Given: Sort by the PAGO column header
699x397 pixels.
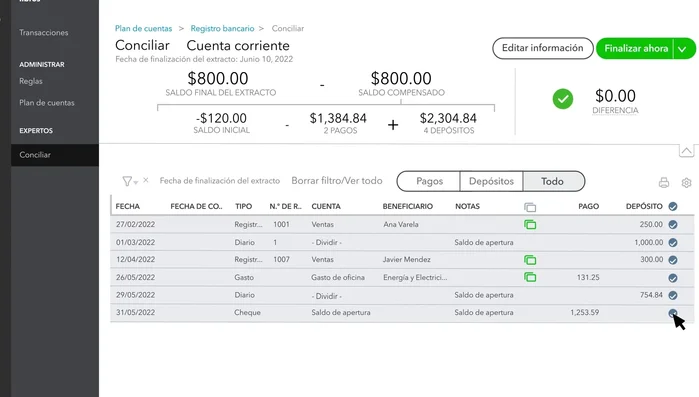Looking at the screenshot, I should tap(588, 206).
